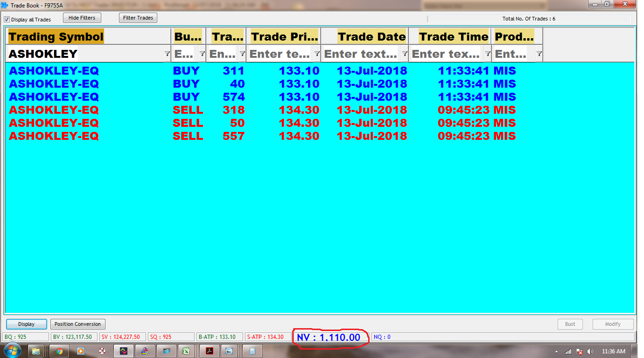Open Adobe Reader from the taskbar
The height and width of the screenshot is (358, 644).
pyautogui.click(x=210, y=351)
